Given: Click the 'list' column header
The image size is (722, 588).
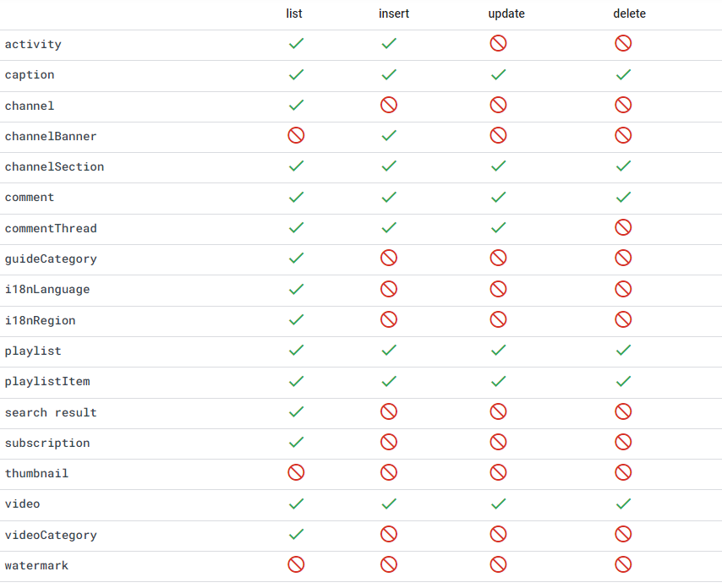Looking at the screenshot, I should [x=293, y=14].
